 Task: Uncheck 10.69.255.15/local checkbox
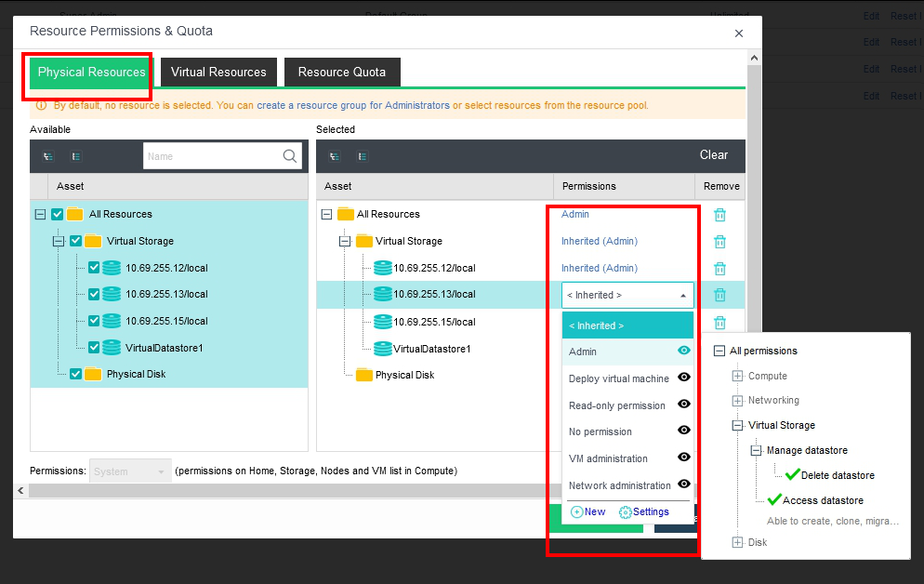coord(94,321)
